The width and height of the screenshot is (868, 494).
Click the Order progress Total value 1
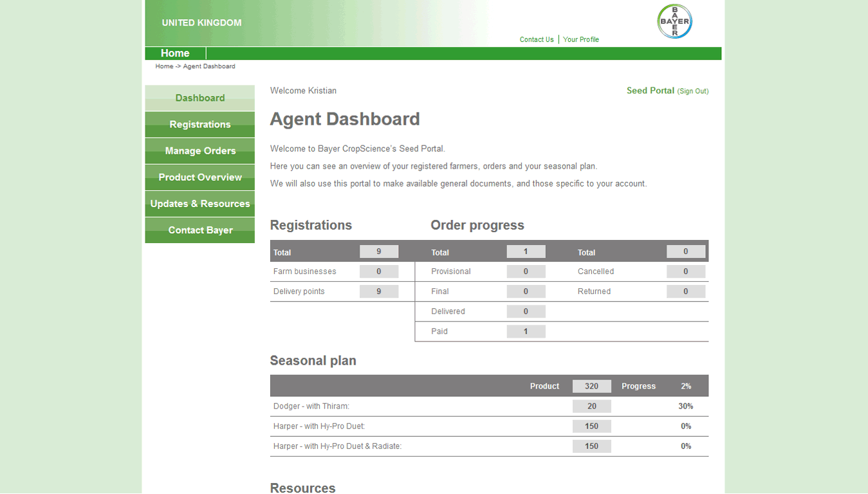point(526,252)
